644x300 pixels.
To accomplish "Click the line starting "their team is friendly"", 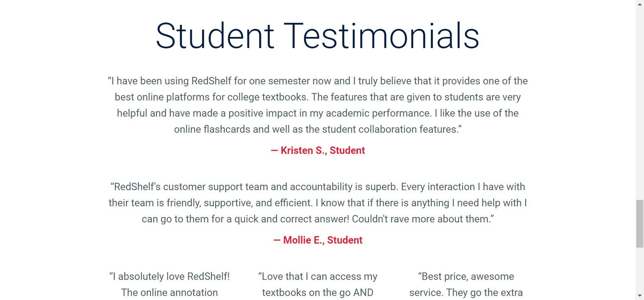I will click(318, 203).
